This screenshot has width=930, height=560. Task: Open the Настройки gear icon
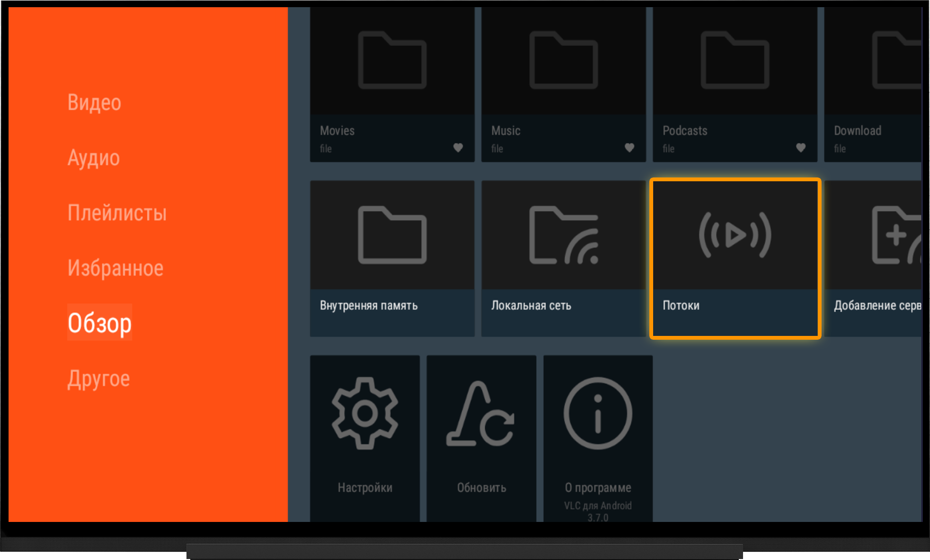pos(365,413)
